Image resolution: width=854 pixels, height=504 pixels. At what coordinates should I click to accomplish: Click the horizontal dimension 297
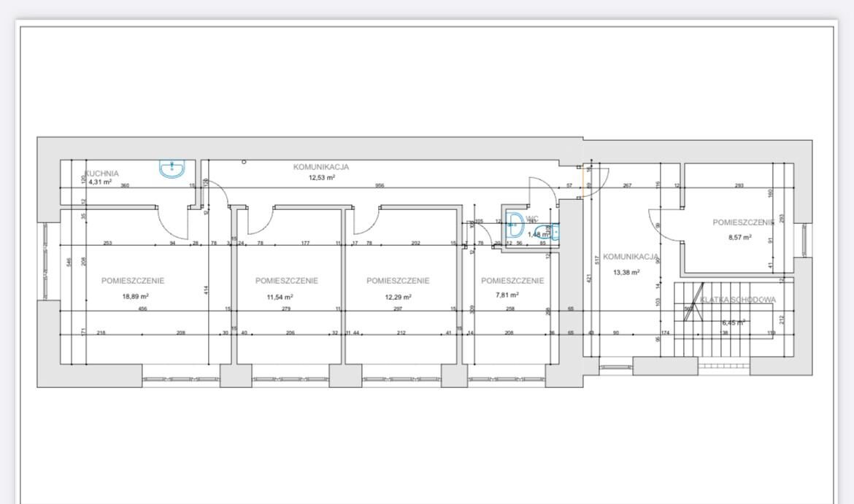click(x=398, y=309)
